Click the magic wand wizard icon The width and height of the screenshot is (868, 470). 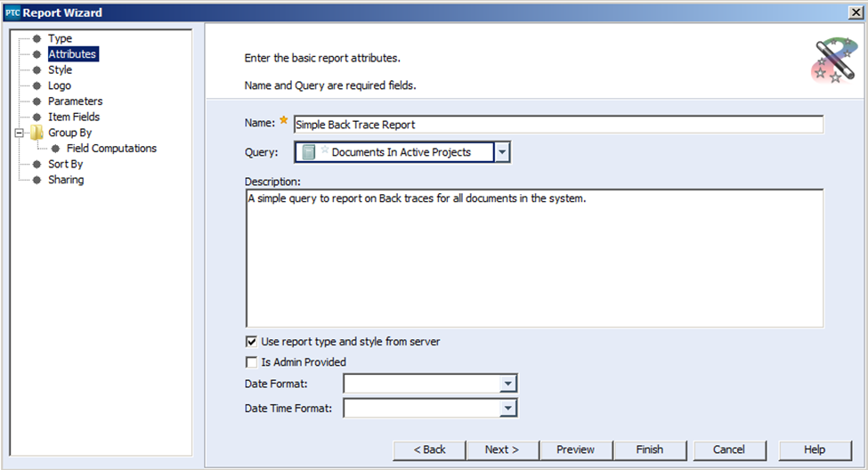834,60
